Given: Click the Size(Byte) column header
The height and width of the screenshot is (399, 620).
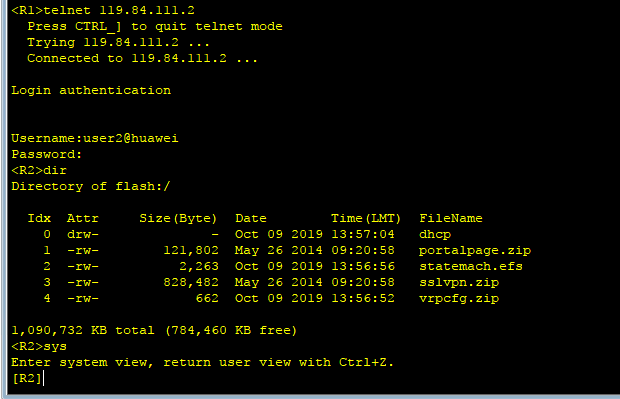Looking at the screenshot, I should coord(178,218).
